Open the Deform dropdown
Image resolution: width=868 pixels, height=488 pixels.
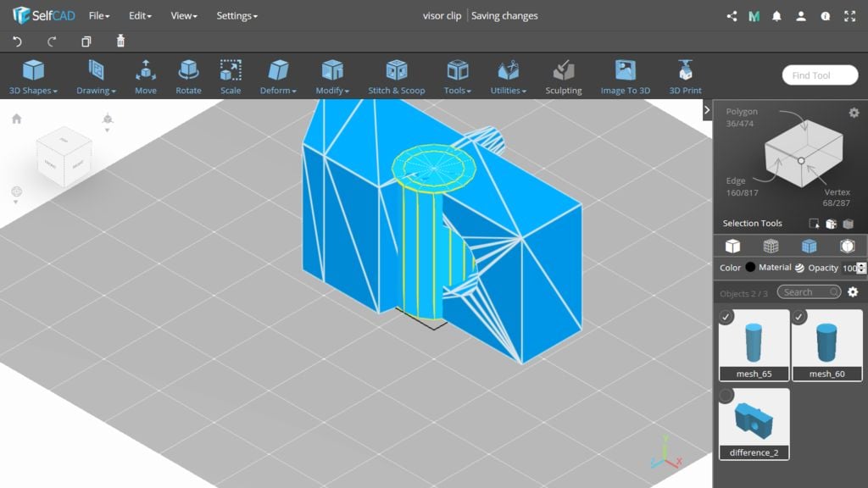(278, 76)
